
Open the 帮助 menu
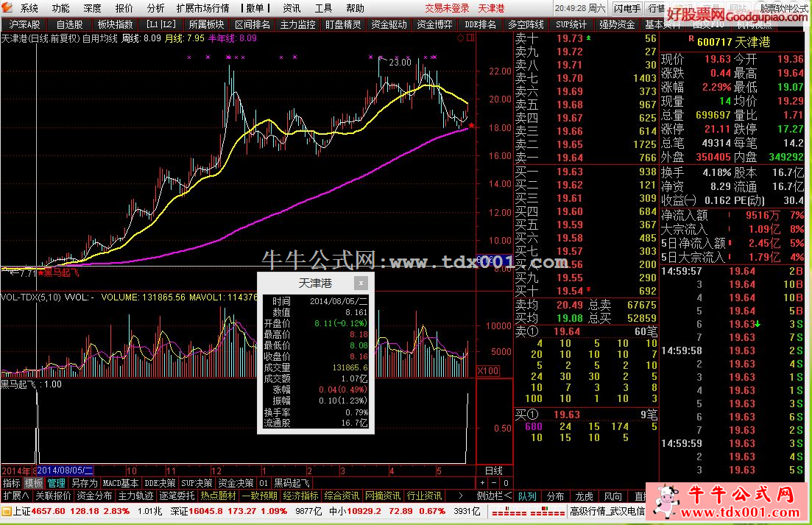tap(355, 8)
